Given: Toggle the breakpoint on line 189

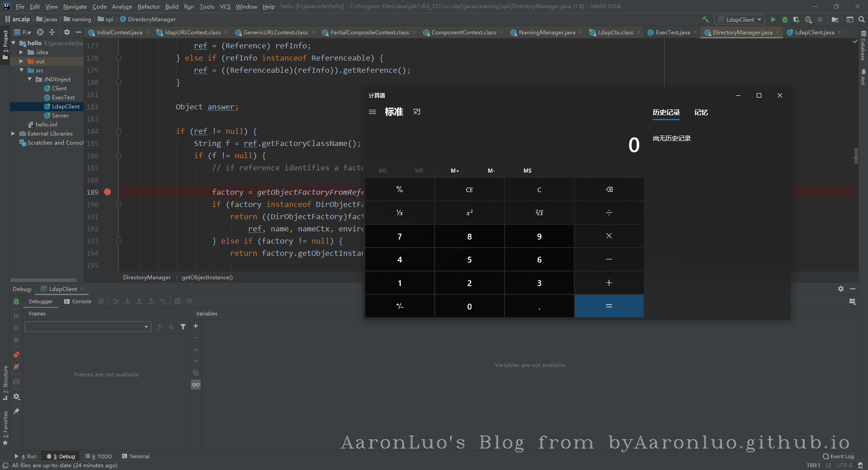Looking at the screenshot, I should pyautogui.click(x=107, y=192).
